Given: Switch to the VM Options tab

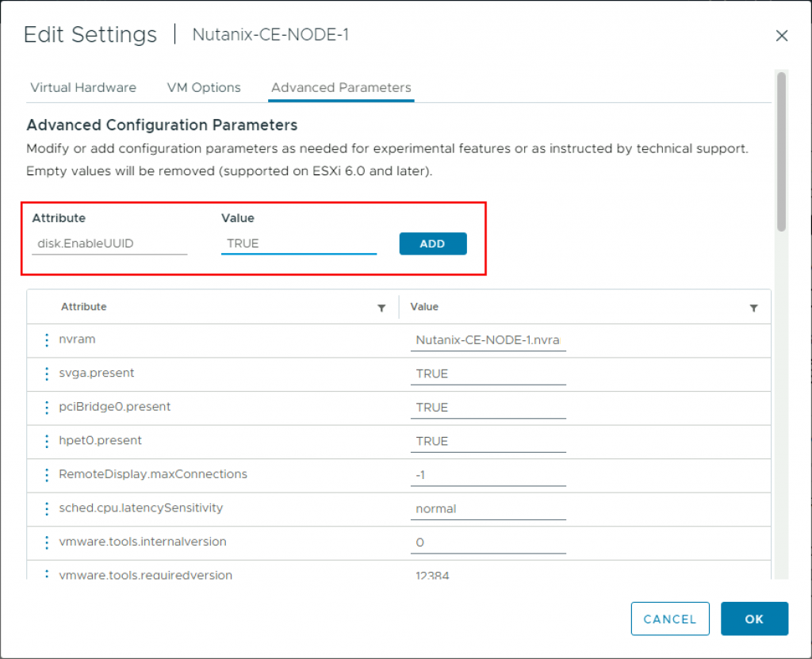Looking at the screenshot, I should [203, 87].
